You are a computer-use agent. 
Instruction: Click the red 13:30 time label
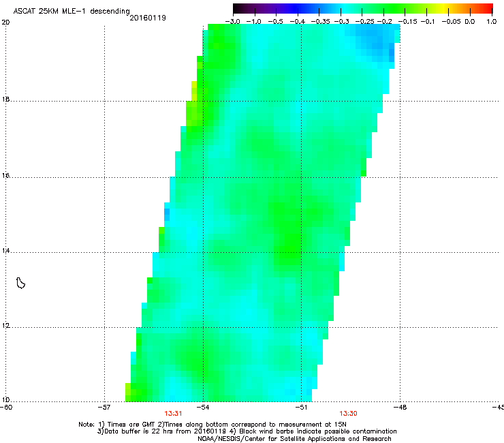click(x=349, y=414)
